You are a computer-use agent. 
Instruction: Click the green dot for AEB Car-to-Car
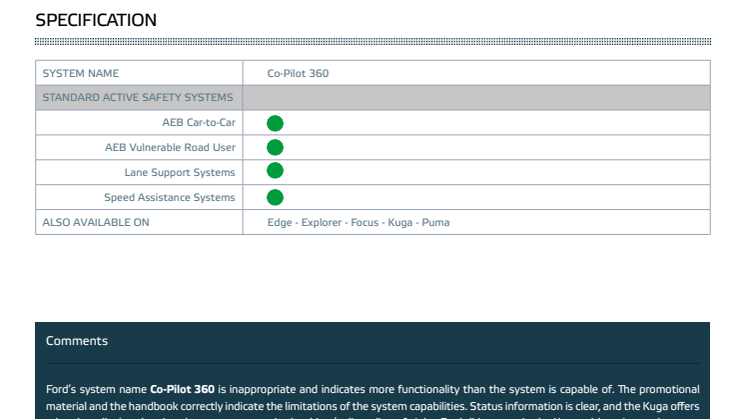pos(275,123)
